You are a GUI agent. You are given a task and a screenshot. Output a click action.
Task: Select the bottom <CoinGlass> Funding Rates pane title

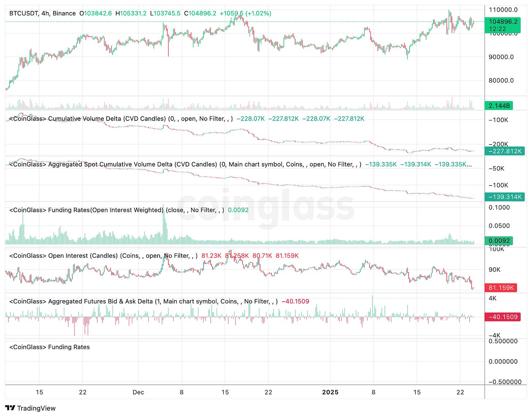coord(49,347)
